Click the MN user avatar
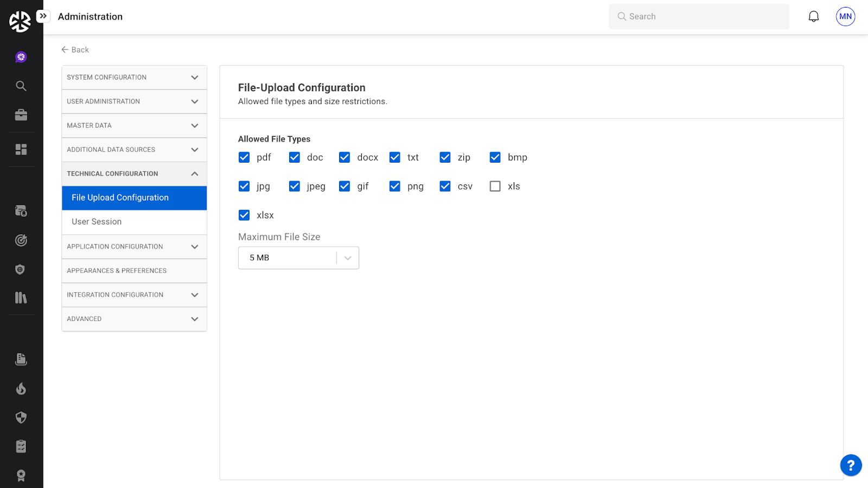 tap(845, 17)
